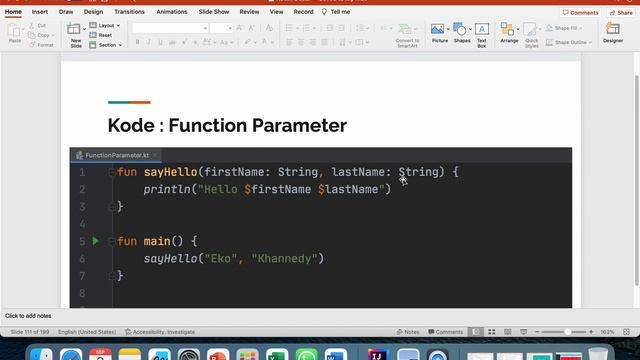Open the Arrange menu
Viewport: 640px width, 360px height.
pyautogui.click(x=509, y=33)
